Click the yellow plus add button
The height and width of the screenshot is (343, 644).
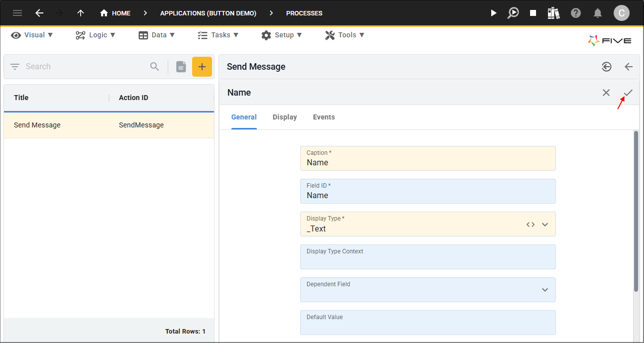(202, 67)
